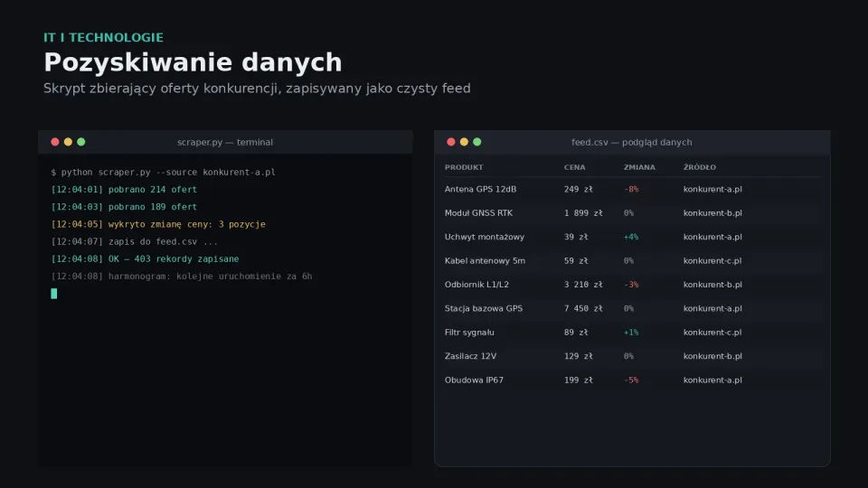Click the PRODUKT column header

464,167
